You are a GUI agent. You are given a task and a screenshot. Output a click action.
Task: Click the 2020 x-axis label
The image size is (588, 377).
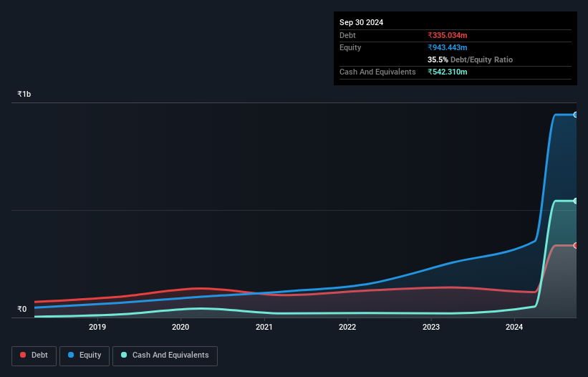(x=180, y=327)
